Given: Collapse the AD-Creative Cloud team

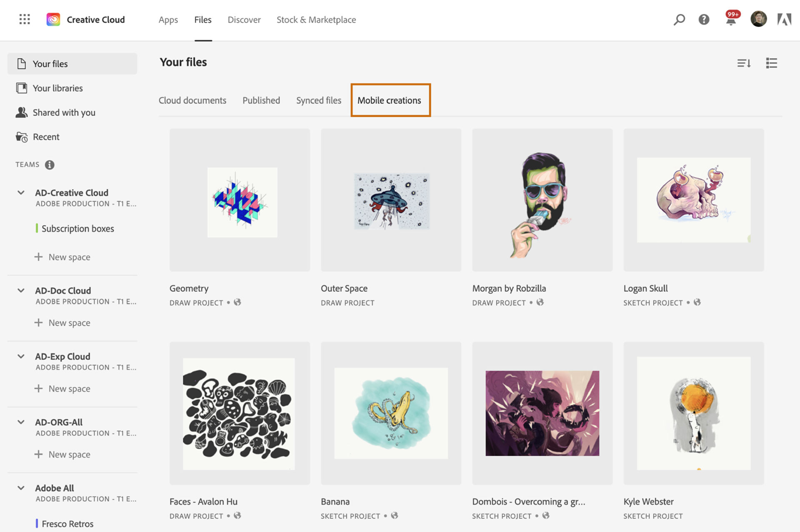Looking at the screenshot, I should click(x=20, y=192).
